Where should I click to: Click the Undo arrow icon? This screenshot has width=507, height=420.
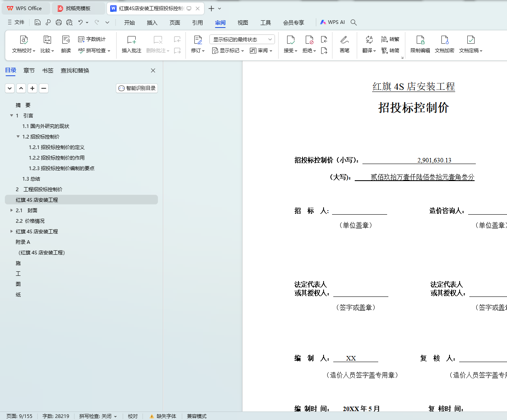tap(81, 22)
